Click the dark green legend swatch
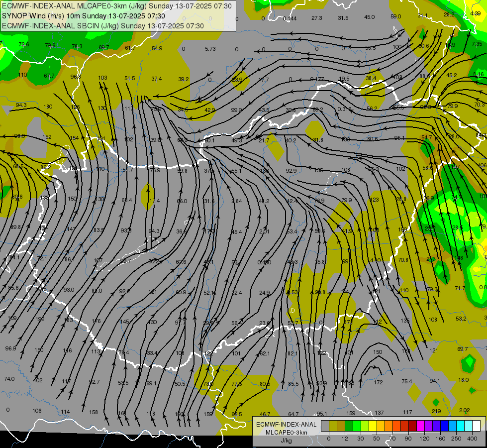The width and height of the screenshot is (487, 448). coord(349,426)
